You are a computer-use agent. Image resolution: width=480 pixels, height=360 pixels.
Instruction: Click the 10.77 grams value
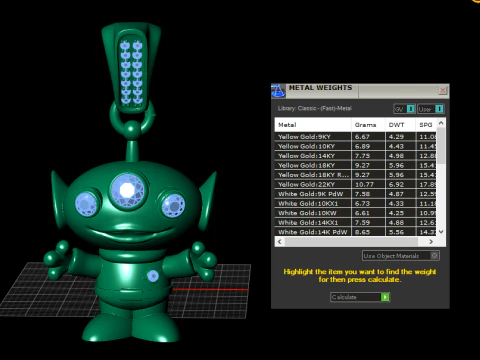point(364,185)
